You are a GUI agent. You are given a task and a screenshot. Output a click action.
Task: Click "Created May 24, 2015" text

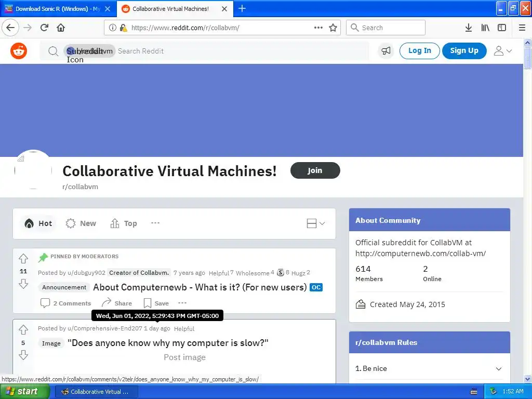click(x=407, y=304)
